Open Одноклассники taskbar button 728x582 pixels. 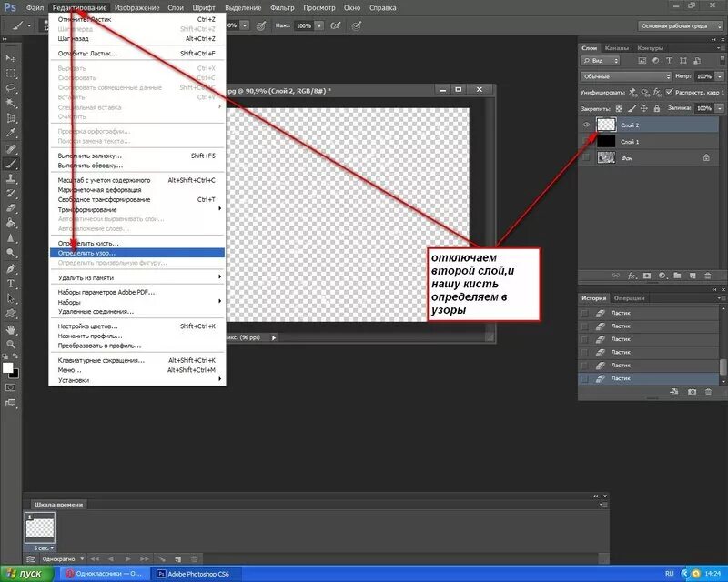[104, 574]
